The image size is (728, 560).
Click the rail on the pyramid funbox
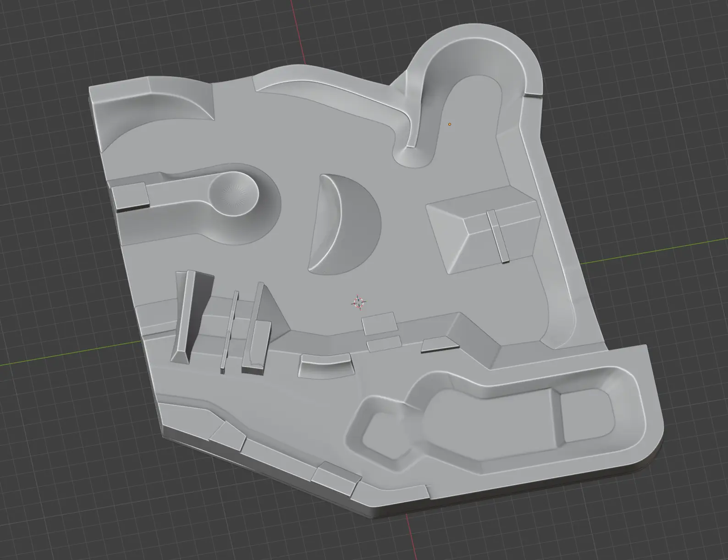497,236
